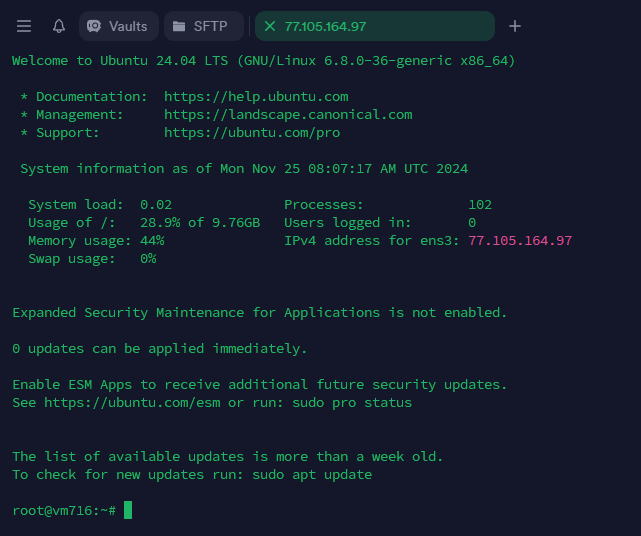
Task: Open the notifications bell
Action: point(59,26)
